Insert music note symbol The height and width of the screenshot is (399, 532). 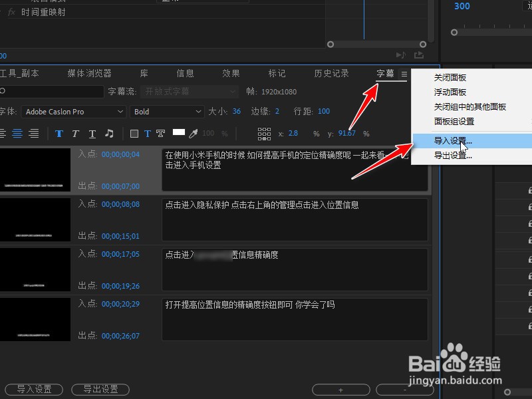click(109, 134)
